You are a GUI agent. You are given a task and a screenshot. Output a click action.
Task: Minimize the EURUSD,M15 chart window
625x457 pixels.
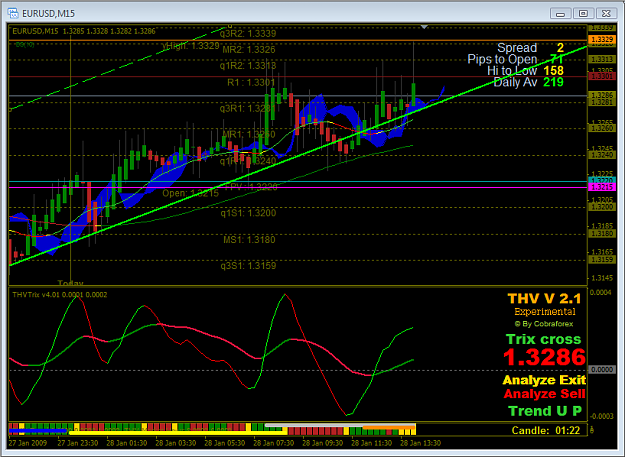pyautogui.click(x=560, y=14)
